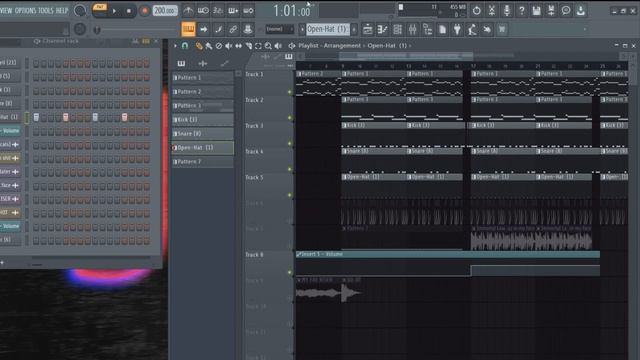640x360 pixels.
Task: Toggle typing keyboard to piano button
Action: (x=188, y=29)
